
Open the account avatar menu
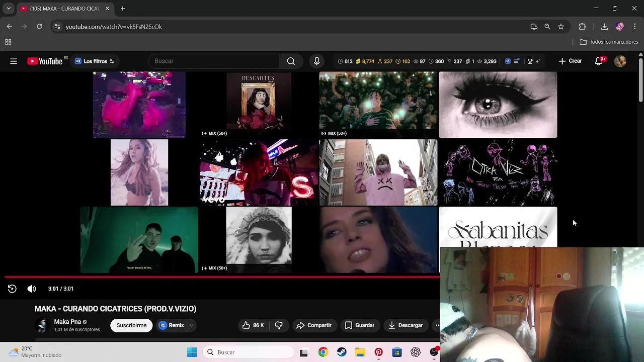[x=620, y=61]
